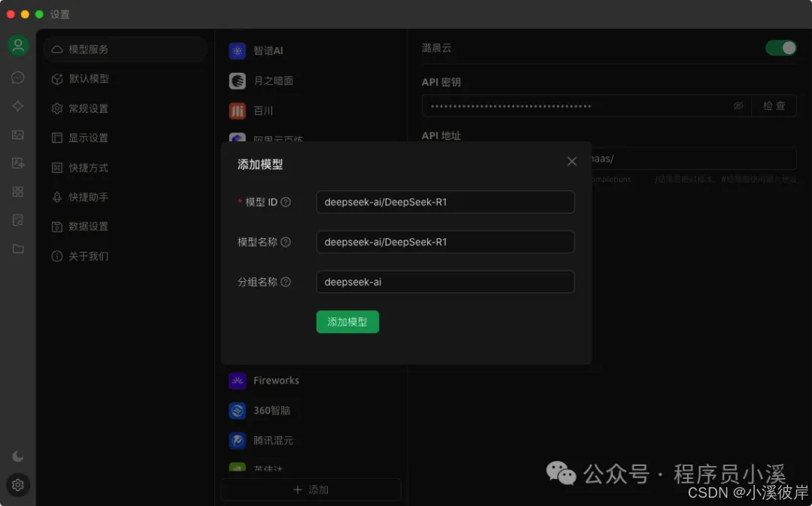Screen dimensions: 812x506
Task: Open the knowledge base sidebar icon
Action: (17, 220)
